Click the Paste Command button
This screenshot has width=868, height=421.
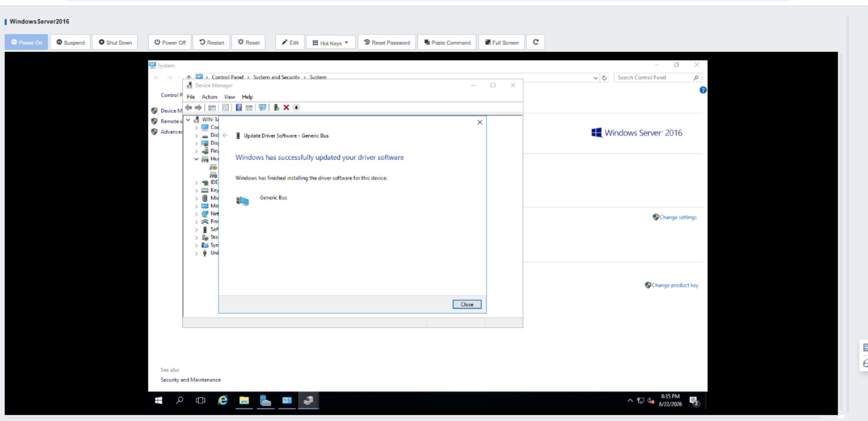tap(447, 42)
